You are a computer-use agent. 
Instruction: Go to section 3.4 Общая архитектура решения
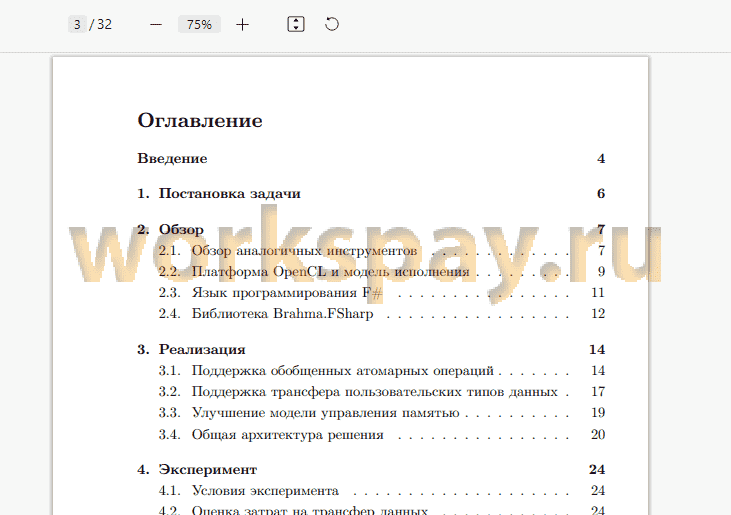271,434
